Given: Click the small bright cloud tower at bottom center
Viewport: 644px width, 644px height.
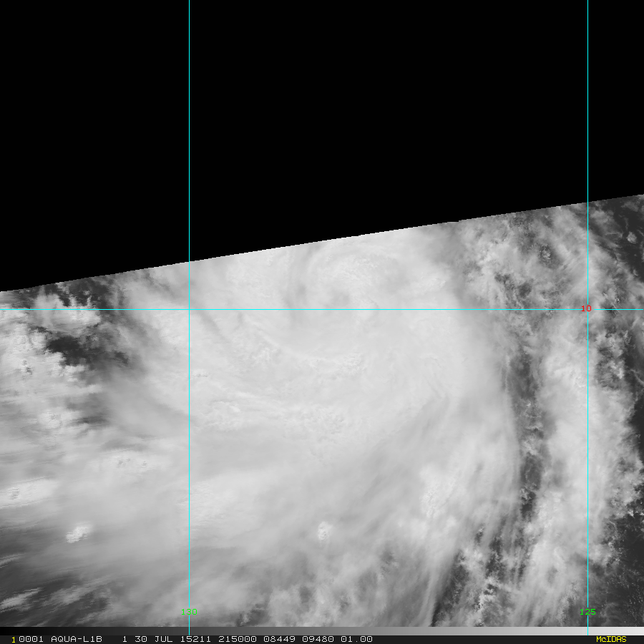Looking at the screenshot, I should (324, 531).
